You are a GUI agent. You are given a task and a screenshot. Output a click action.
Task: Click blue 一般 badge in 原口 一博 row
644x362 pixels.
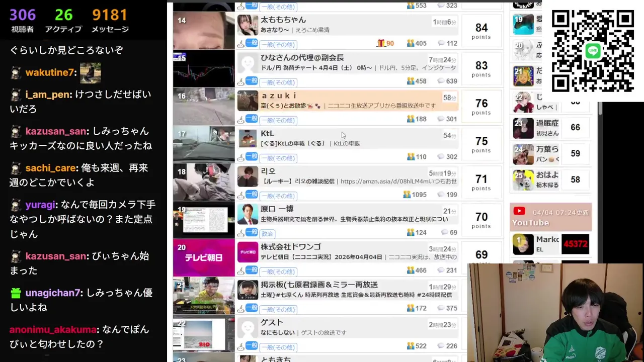click(252, 232)
